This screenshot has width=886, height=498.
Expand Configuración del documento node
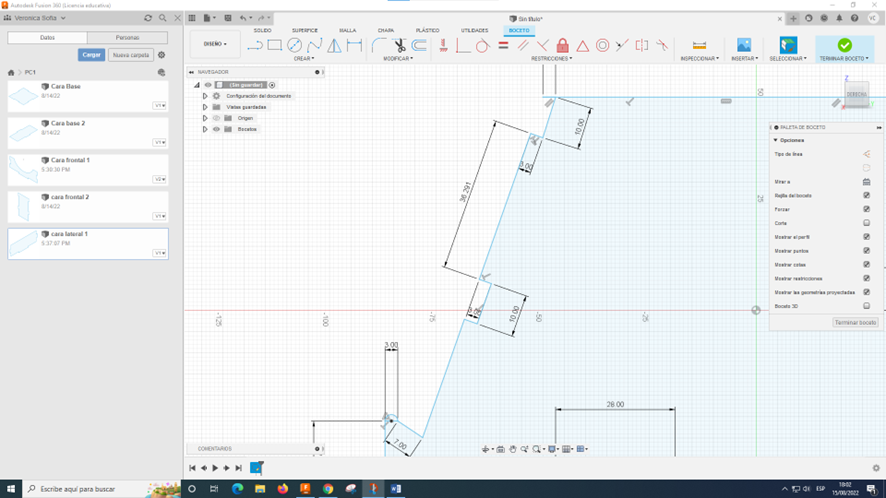(x=205, y=96)
